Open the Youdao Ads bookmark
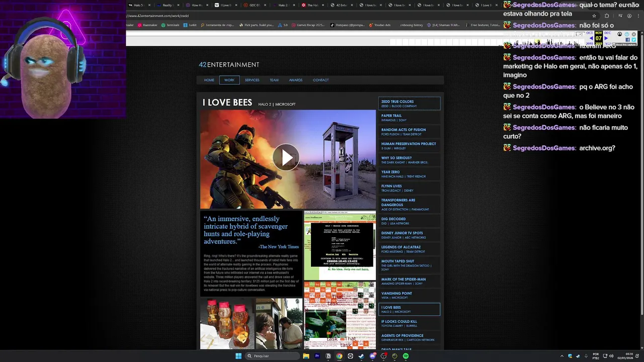Image resolution: width=644 pixels, height=362 pixels. click(380, 25)
